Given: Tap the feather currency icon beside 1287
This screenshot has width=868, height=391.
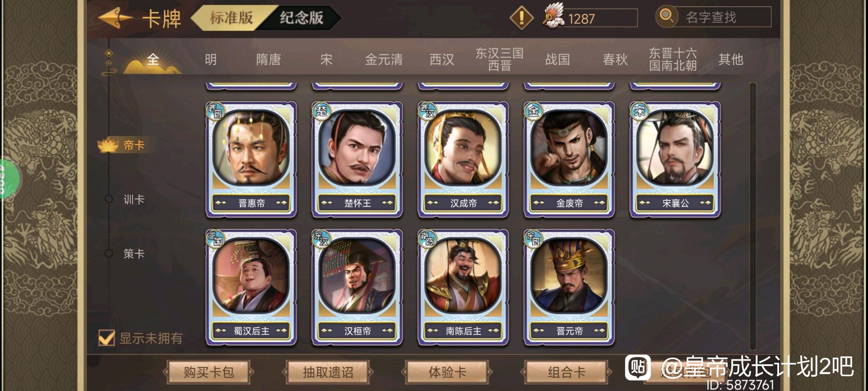Looking at the screenshot, I should (x=553, y=16).
